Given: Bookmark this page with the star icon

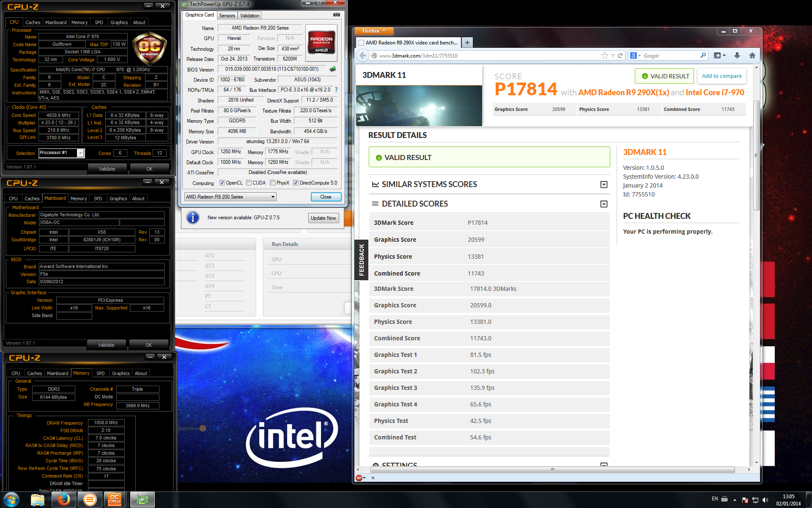Looking at the screenshot, I should 605,55.
